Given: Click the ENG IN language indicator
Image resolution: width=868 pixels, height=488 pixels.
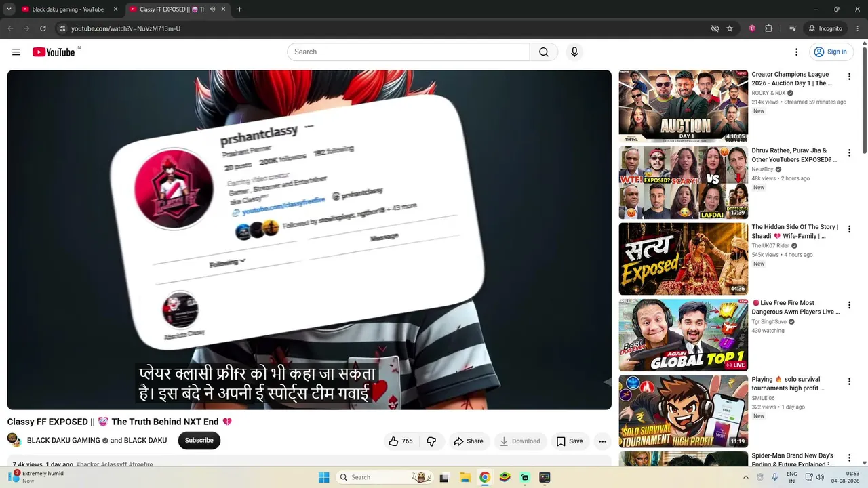Looking at the screenshot, I should tap(791, 477).
